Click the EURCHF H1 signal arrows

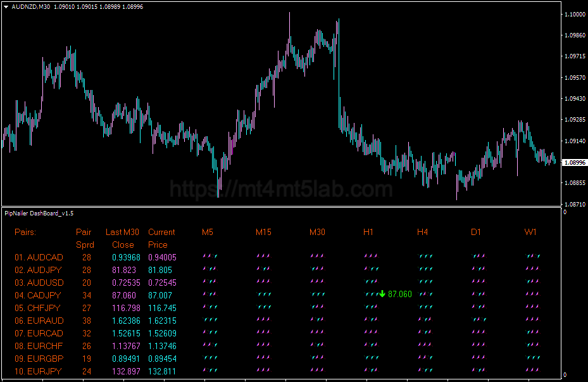pyautogui.click(x=372, y=345)
